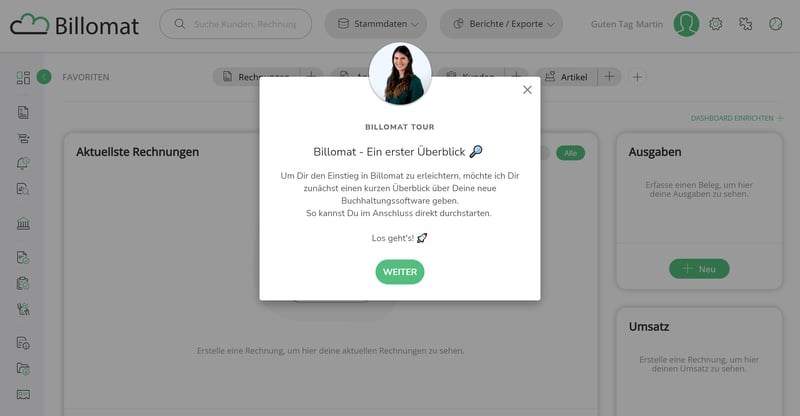Open the settings gear icon

[x=715, y=24]
